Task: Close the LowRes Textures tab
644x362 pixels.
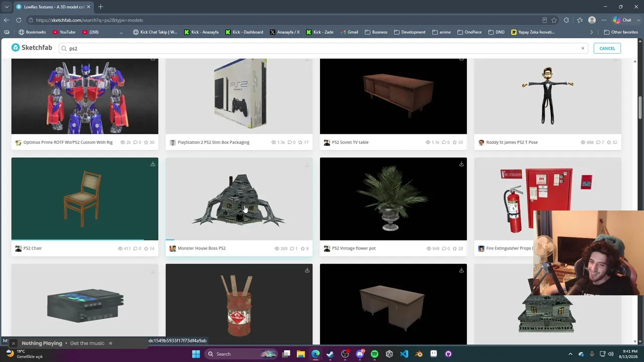Action: pyautogui.click(x=89, y=7)
